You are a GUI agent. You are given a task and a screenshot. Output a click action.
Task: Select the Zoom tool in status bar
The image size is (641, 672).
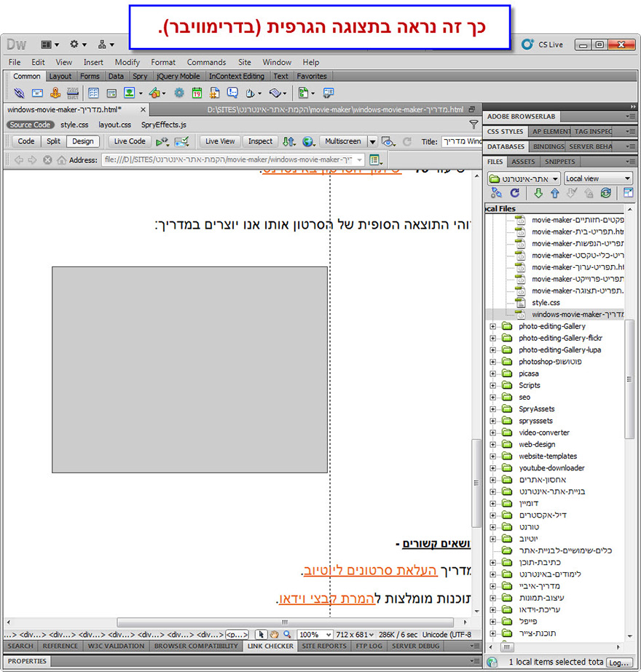click(287, 634)
